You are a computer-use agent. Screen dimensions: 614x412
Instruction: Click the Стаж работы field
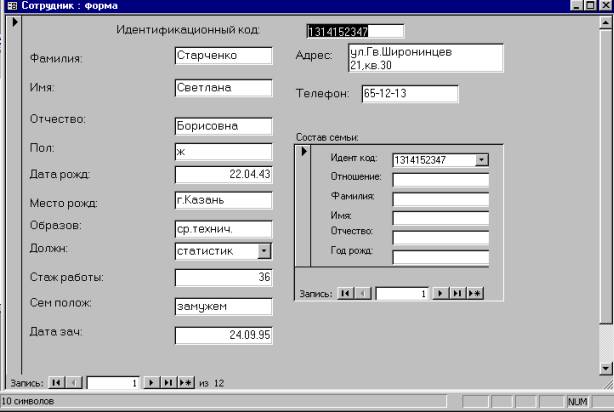click(x=224, y=278)
